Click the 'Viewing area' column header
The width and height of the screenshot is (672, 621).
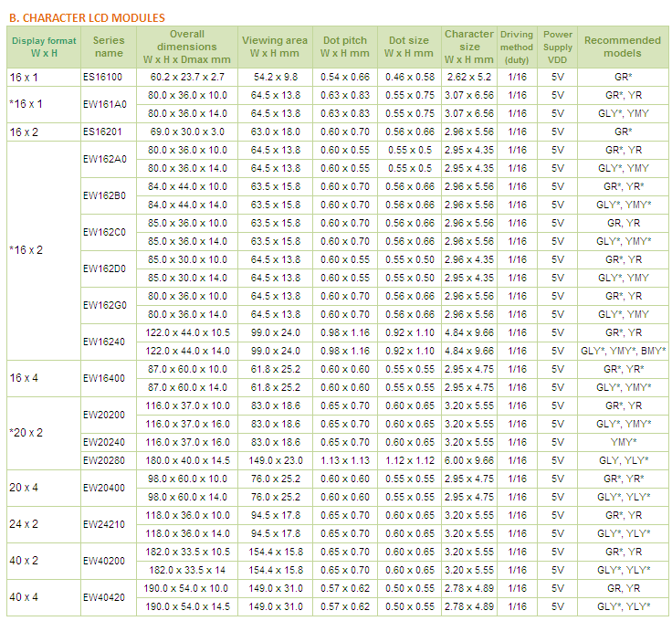click(x=275, y=47)
